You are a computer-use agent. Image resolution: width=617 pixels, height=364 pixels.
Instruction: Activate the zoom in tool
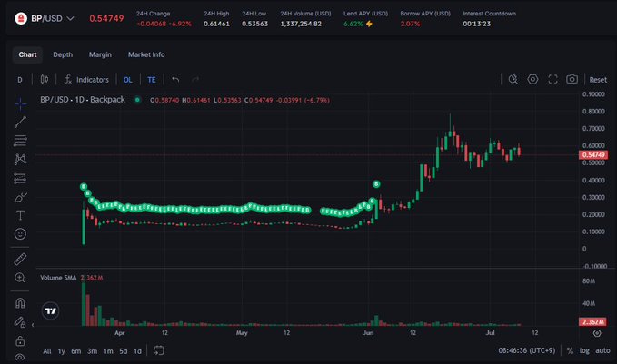20,278
